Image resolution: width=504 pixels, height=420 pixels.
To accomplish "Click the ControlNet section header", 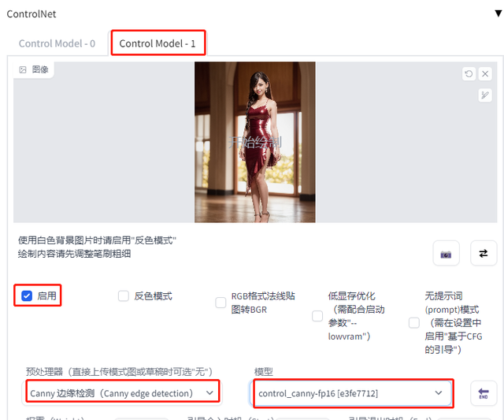I will pyautogui.click(x=31, y=14).
